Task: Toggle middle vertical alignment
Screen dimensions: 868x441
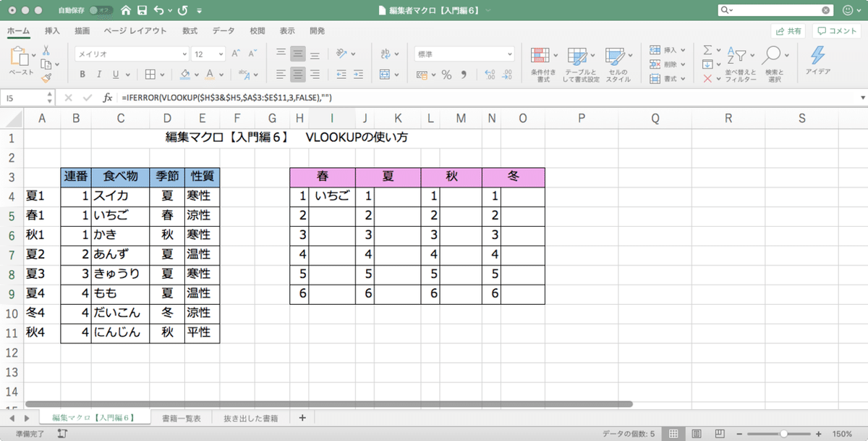Action: coord(297,54)
